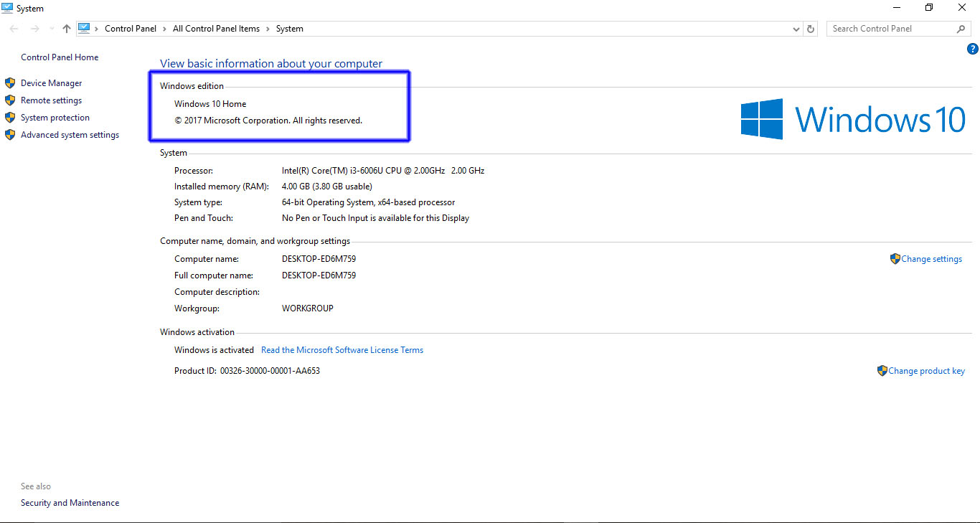Click the WORKGROUP value
Viewport: 980px width, 523px height.
click(x=308, y=308)
